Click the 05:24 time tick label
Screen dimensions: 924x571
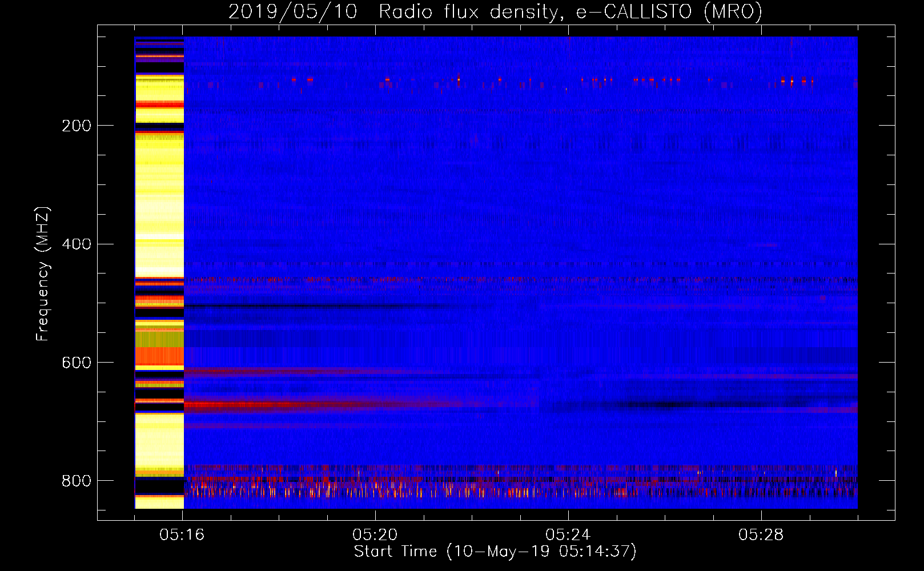(568, 535)
